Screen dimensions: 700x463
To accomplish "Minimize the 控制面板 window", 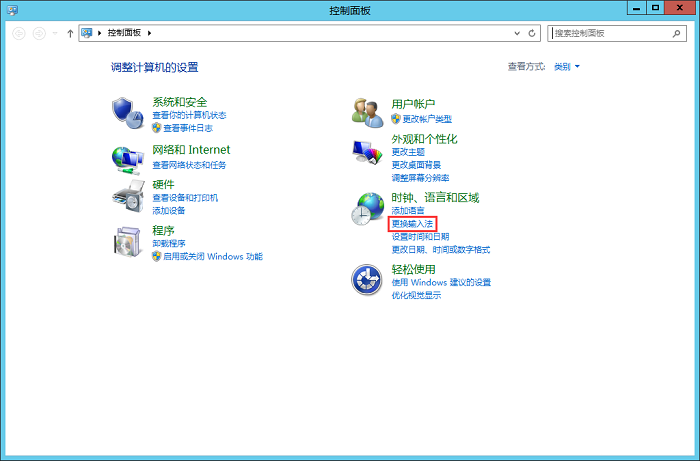I will (637, 8).
